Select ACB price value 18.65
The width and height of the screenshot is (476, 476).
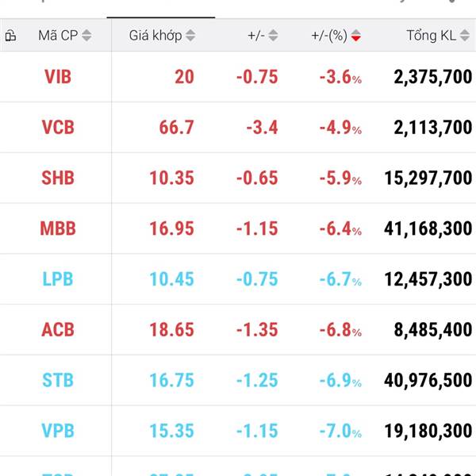click(172, 330)
